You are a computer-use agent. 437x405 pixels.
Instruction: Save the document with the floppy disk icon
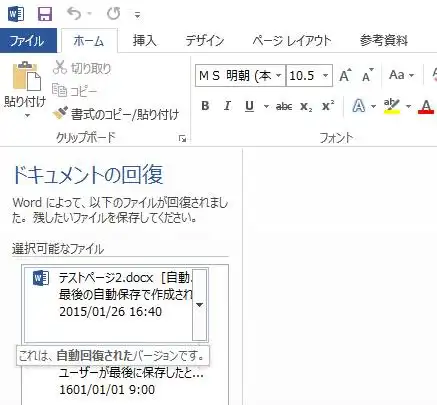pyautogui.click(x=44, y=14)
